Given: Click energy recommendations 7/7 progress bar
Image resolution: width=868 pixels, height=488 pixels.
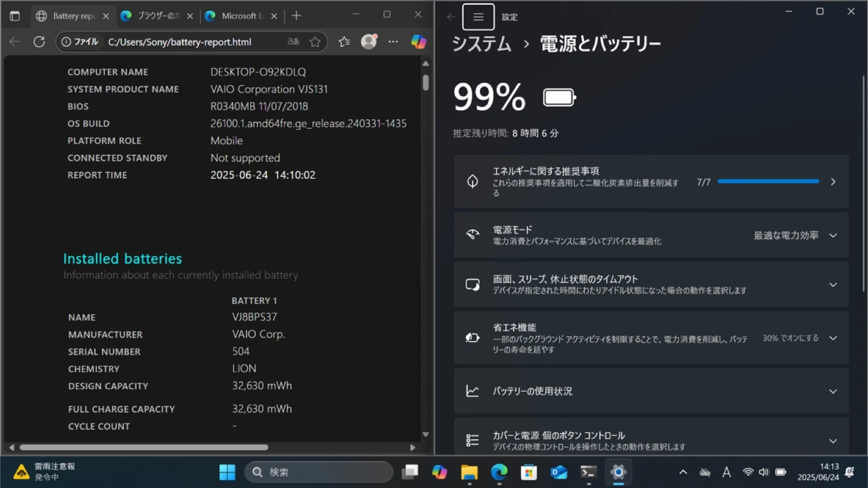Looking at the screenshot, I should pos(769,181).
